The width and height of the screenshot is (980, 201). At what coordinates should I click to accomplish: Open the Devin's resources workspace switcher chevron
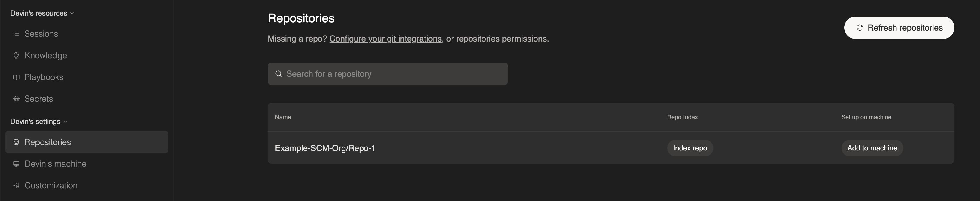pos(72,13)
